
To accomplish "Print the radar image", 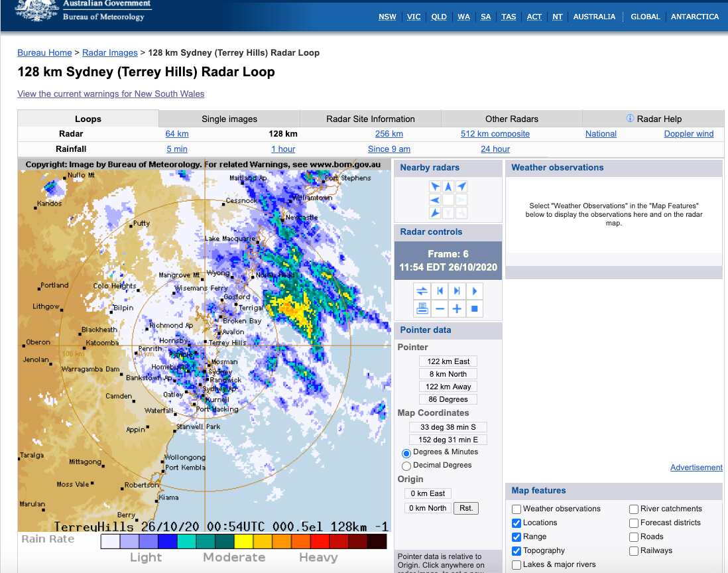I will coord(422,308).
